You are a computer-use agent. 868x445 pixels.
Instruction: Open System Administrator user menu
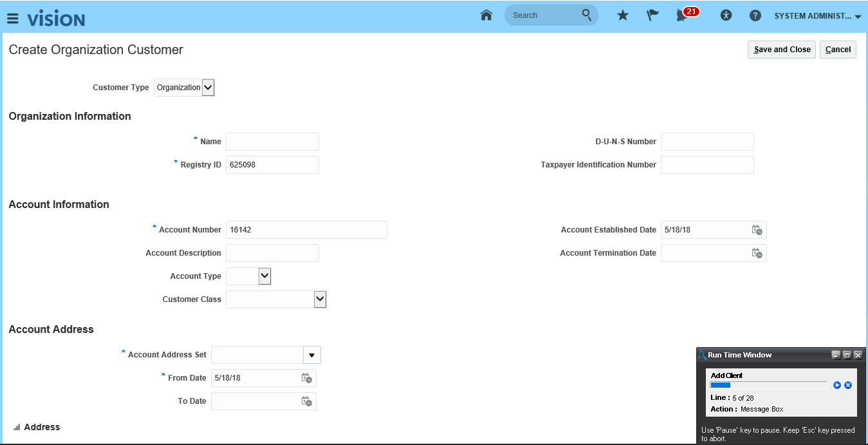[x=818, y=16]
